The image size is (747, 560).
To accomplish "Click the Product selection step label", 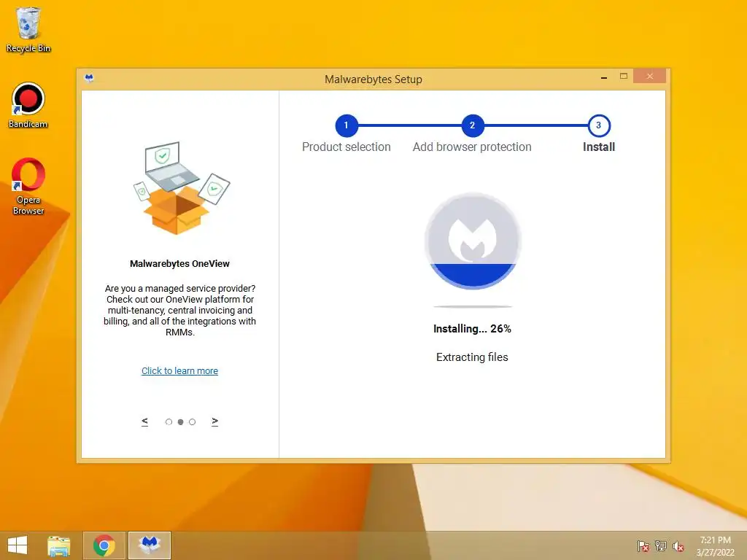I will coord(347,147).
